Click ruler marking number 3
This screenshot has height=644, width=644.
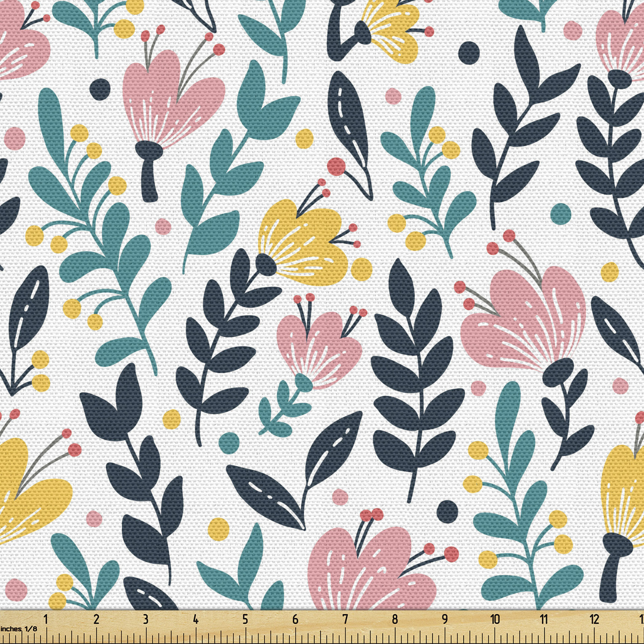[146, 619]
